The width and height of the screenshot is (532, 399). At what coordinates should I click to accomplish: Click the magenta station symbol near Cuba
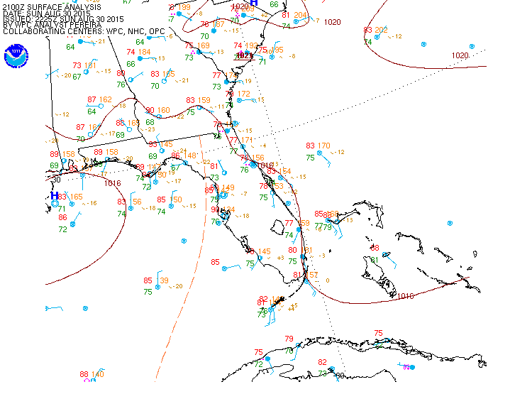[406, 367]
